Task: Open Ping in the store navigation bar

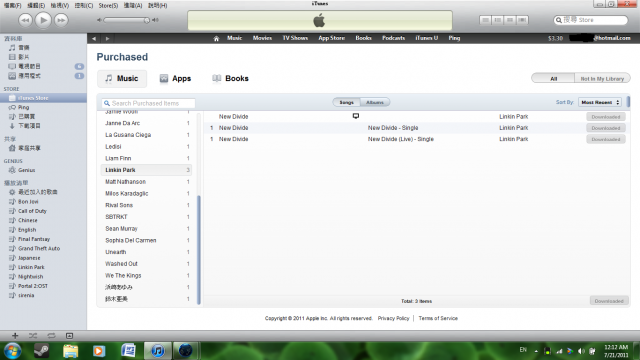Action: pyautogui.click(x=454, y=38)
